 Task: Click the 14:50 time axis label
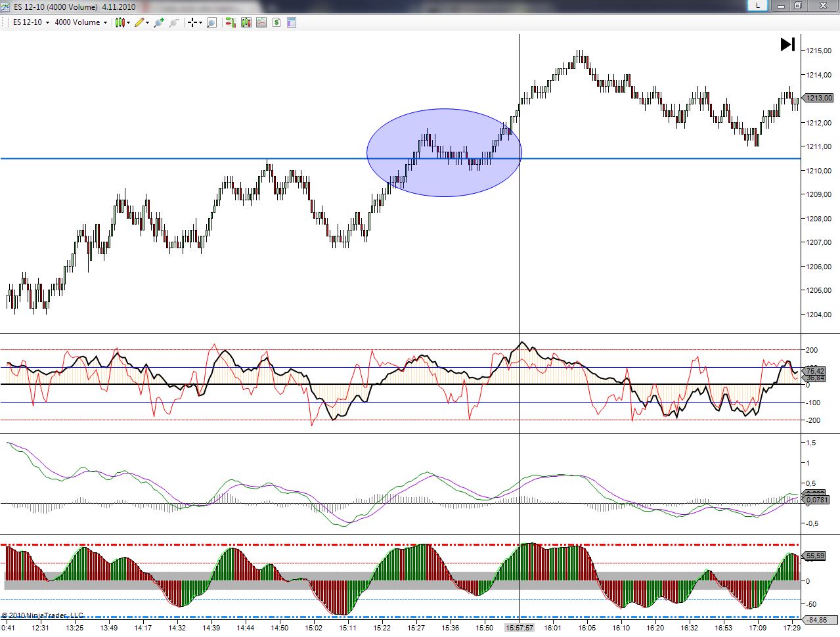tap(279, 628)
